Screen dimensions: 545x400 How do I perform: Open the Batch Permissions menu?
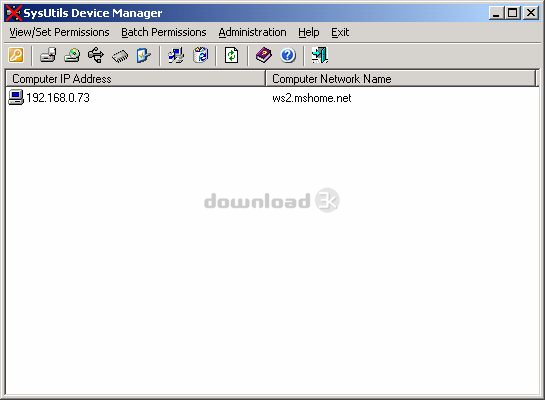pos(164,32)
